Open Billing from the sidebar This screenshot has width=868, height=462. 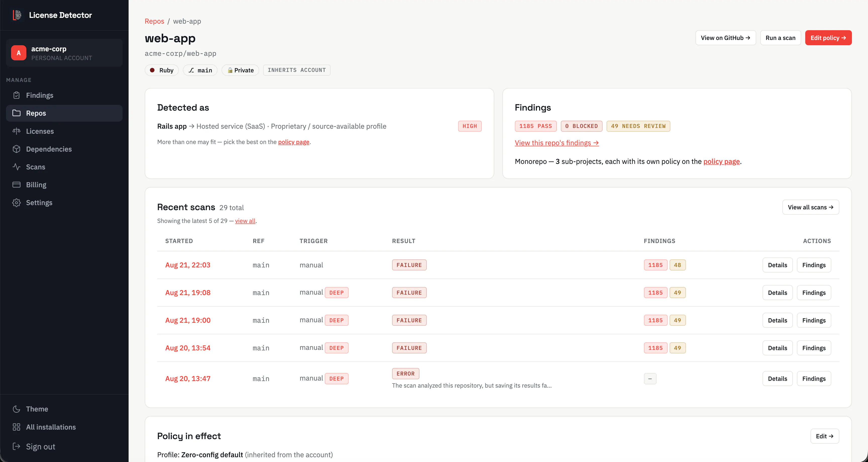[x=64, y=184]
